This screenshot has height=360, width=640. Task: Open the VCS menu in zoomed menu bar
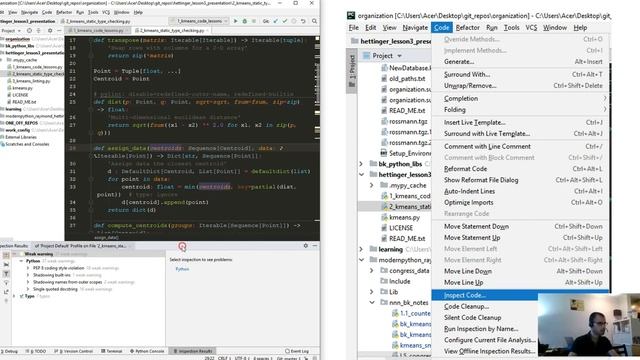point(531,28)
